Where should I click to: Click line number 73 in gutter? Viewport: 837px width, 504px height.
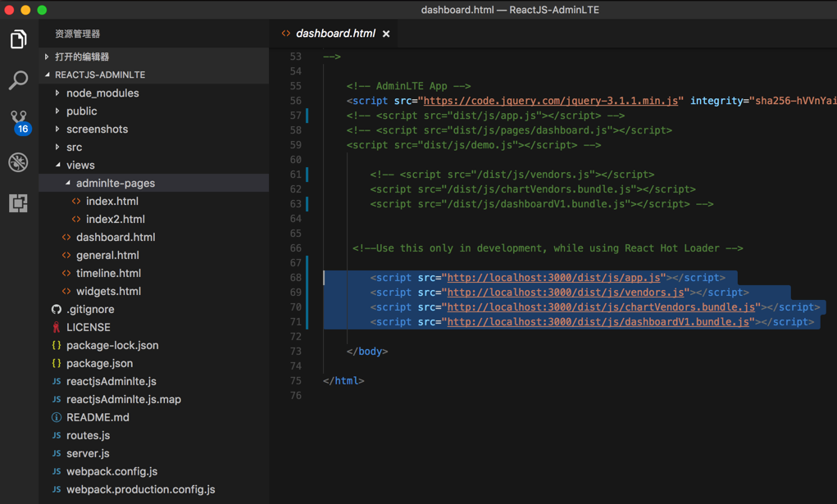(x=295, y=352)
